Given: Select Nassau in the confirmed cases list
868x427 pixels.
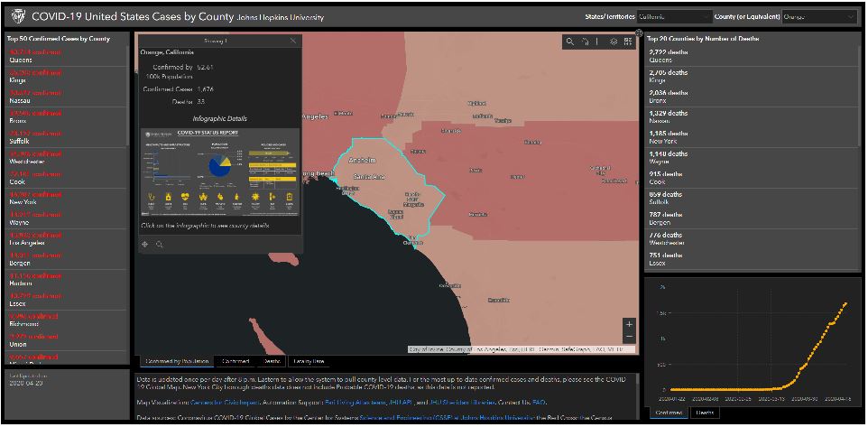Looking at the screenshot, I should coord(65,97).
